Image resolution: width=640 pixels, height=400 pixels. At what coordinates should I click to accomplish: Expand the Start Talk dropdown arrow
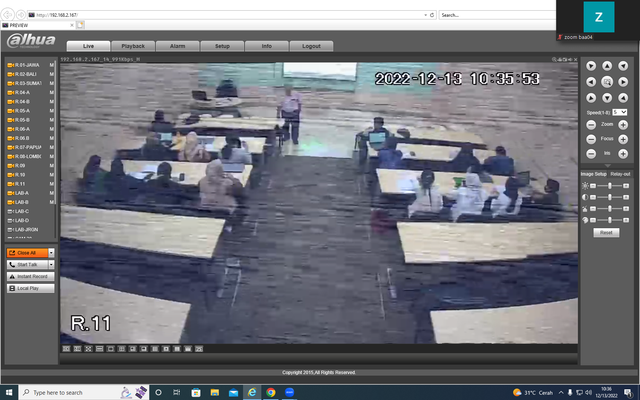pyautogui.click(x=51, y=264)
